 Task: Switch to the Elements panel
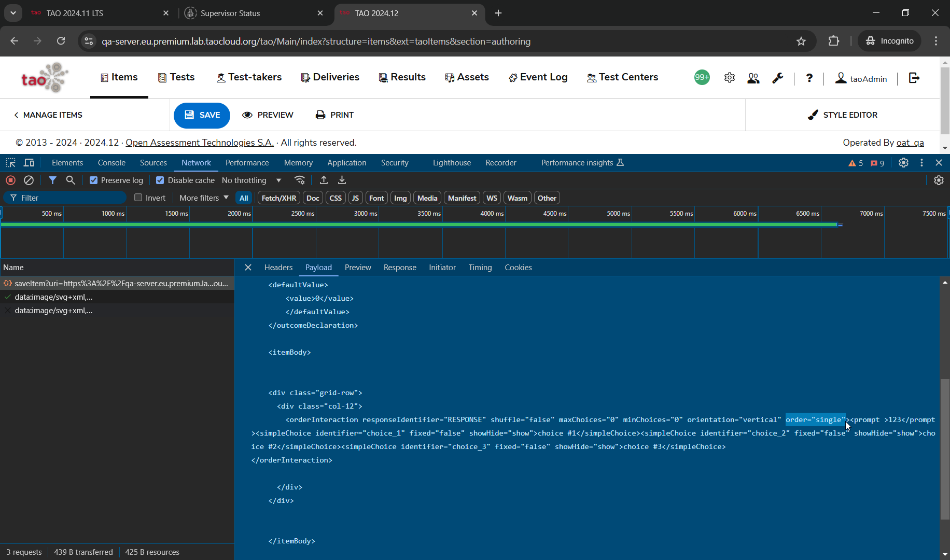[x=67, y=163]
